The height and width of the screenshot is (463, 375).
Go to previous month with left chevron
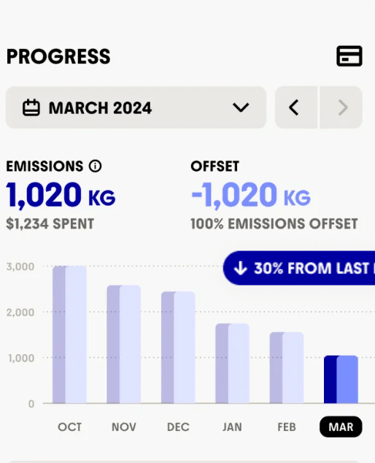click(x=296, y=108)
